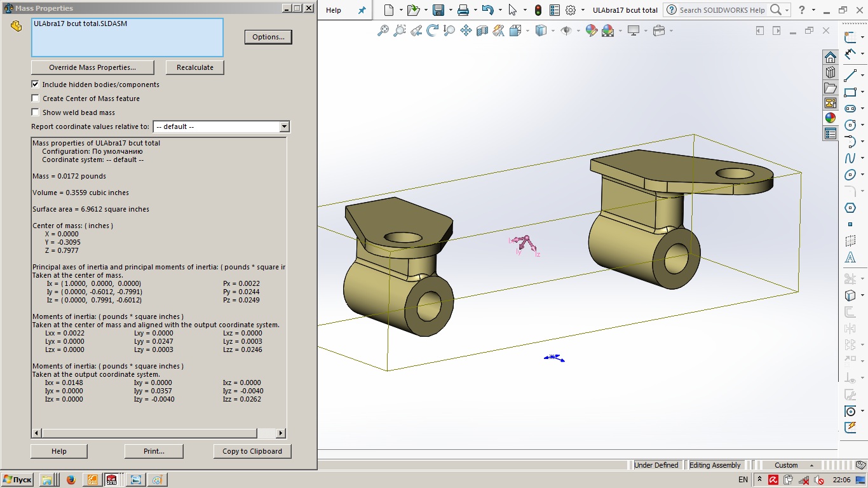Enable Show weld bead mass checkbox
Screen dimensions: 868x488
[x=36, y=112]
